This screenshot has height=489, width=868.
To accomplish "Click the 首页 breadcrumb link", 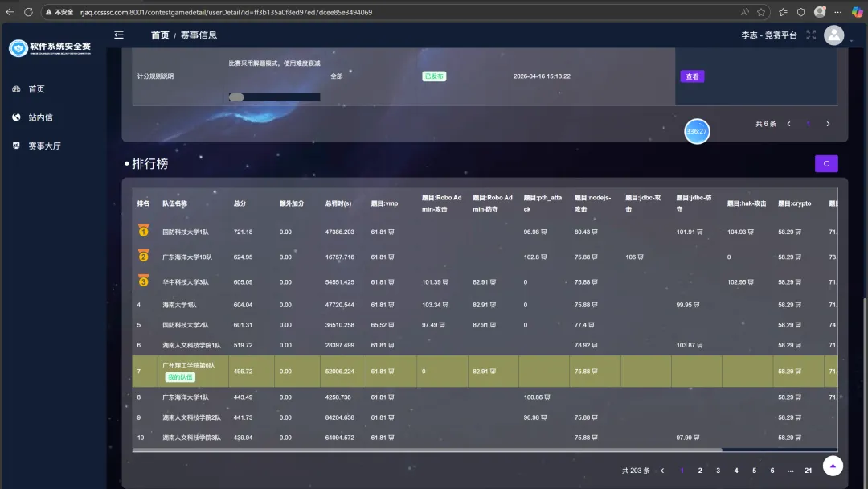I will (160, 35).
